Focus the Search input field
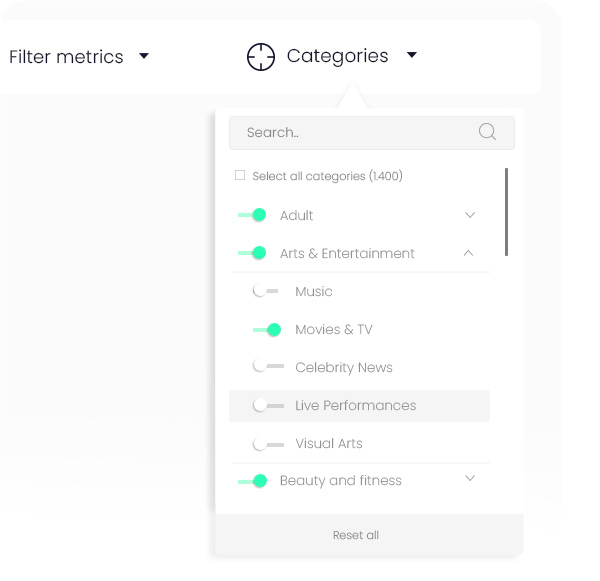This screenshot has width=600, height=581. [372, 132]
